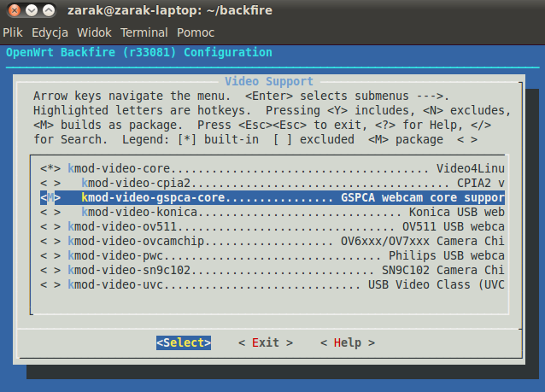Minimize the terminal window
The width and height of the screenshot is (545, 392).
[32, 10]
